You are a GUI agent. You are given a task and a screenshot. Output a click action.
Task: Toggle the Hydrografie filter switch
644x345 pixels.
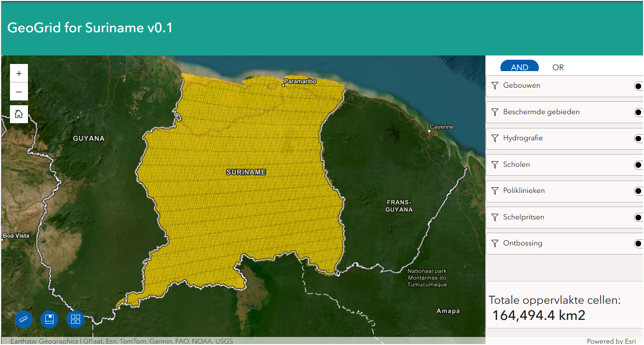(x=638, y=139)
